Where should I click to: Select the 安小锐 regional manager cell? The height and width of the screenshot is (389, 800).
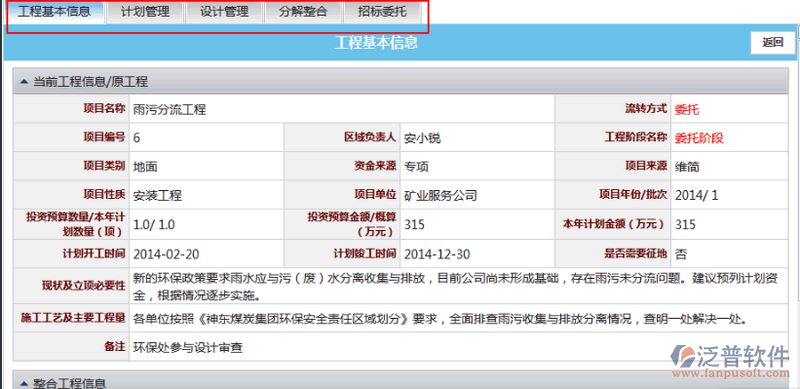click(x=477, y=138)
